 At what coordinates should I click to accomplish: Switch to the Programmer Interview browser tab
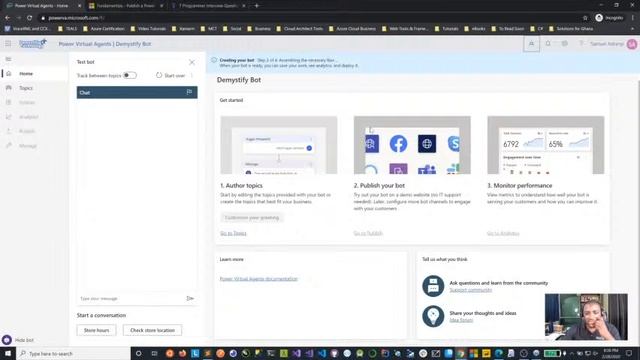[209, 6]
